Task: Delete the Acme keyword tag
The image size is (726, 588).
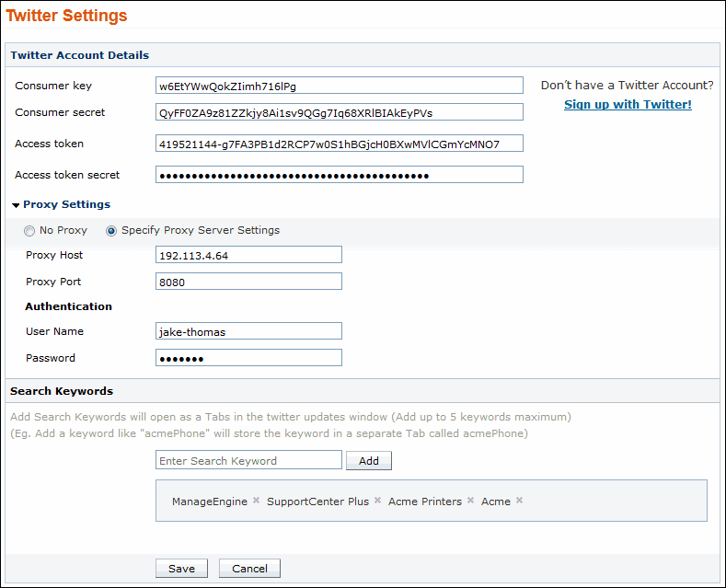Action: click(519, 501)
